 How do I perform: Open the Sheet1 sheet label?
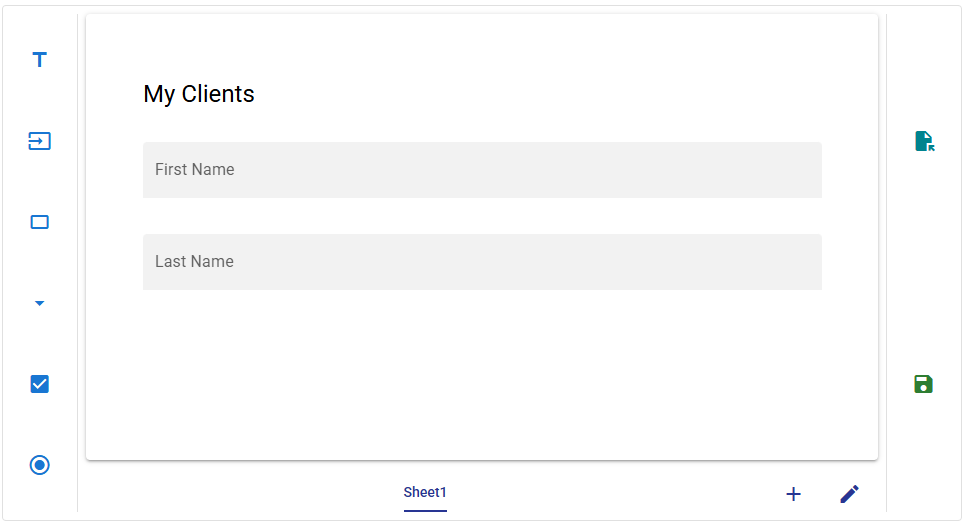[x=425, y=492]
